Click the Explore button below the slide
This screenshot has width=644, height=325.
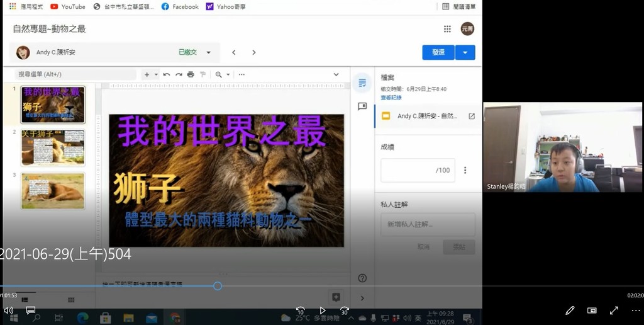[336, 297]
